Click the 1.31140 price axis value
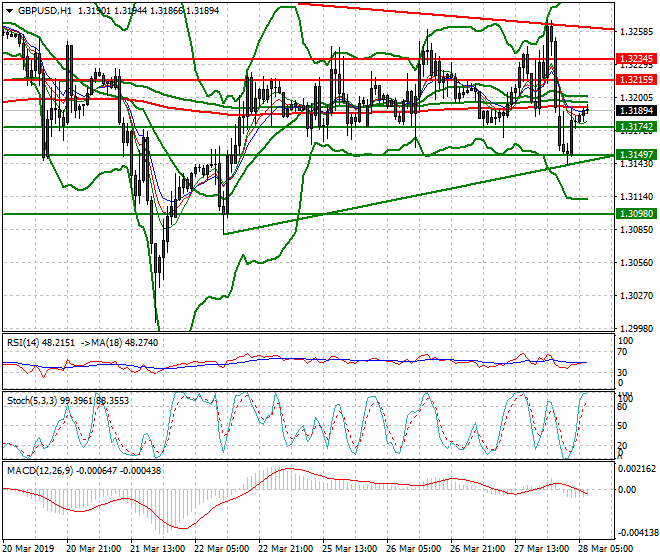660x560 pixels. (636, 197)
